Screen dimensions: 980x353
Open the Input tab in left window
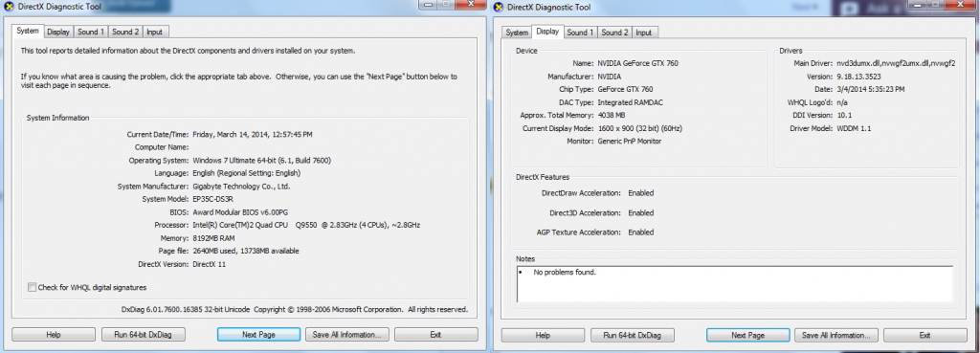(154, 32)
